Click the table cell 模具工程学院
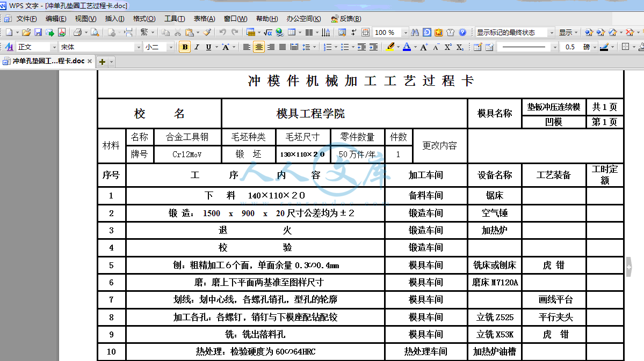This screenshot has width=644, height=361. point(344,114)
